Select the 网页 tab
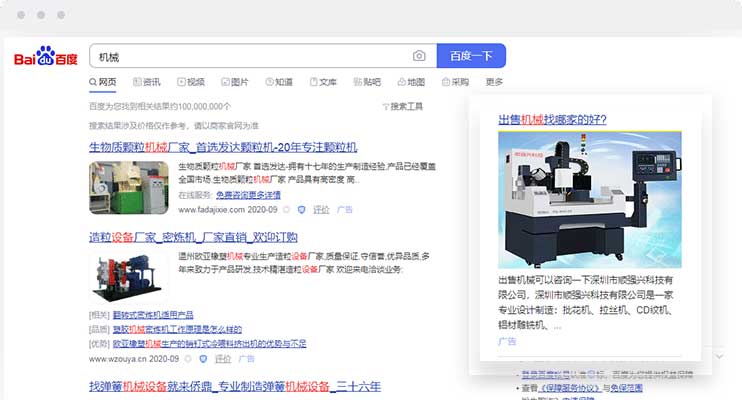This screenshot has height=400, width=742. 103,82
